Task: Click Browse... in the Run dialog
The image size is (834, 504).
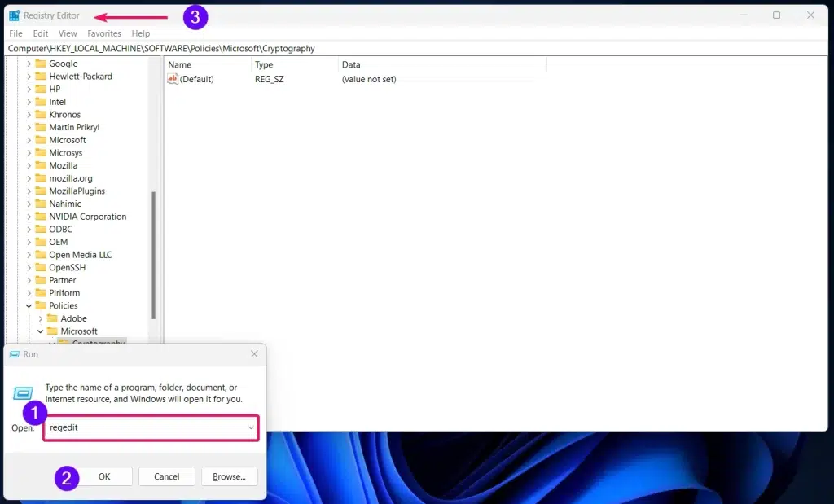Action: [x=229, y=476]
